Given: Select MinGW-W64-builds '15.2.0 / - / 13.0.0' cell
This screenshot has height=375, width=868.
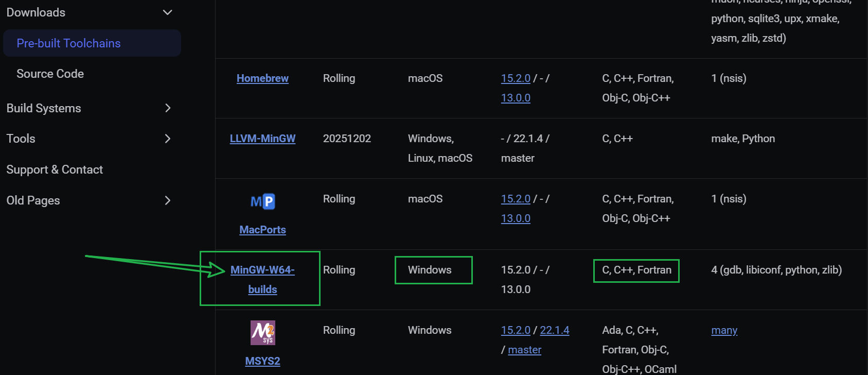Looking at the screenshot, I should coord(525,280).
